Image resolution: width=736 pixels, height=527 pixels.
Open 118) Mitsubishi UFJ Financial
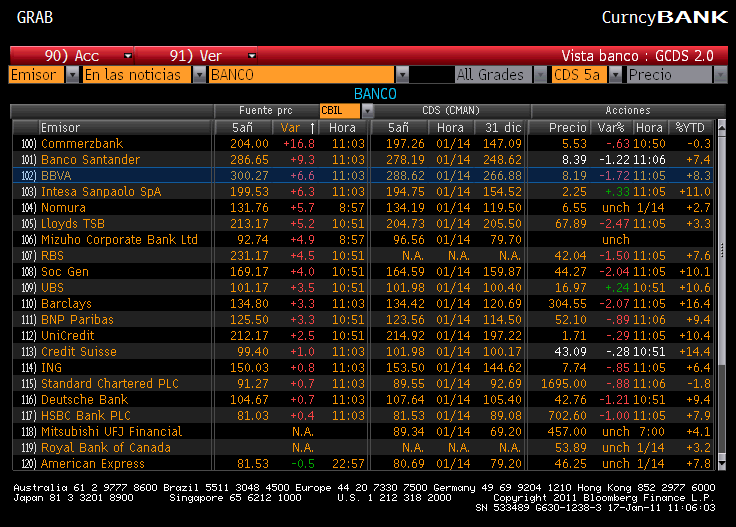pyautogui.click(x=111, y=432)
